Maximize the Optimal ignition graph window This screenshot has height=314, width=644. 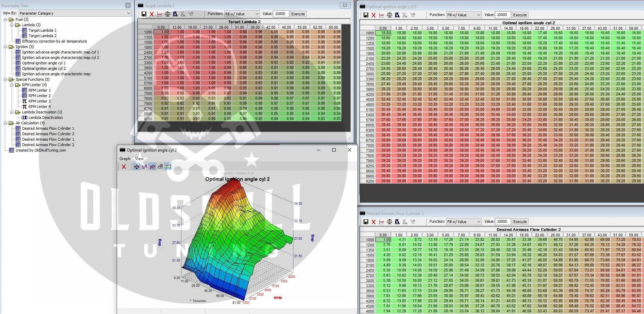tap(334, 150)
